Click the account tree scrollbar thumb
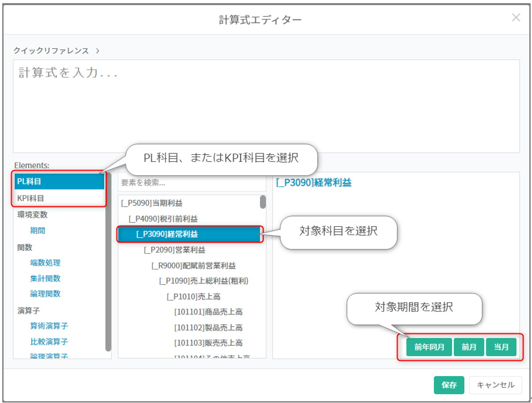The height and width of the screenshot is (403, 532). [x=263, y=202]
